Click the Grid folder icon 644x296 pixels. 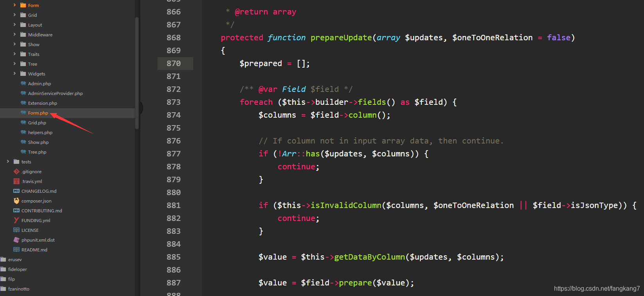click(x=23, y=15)
